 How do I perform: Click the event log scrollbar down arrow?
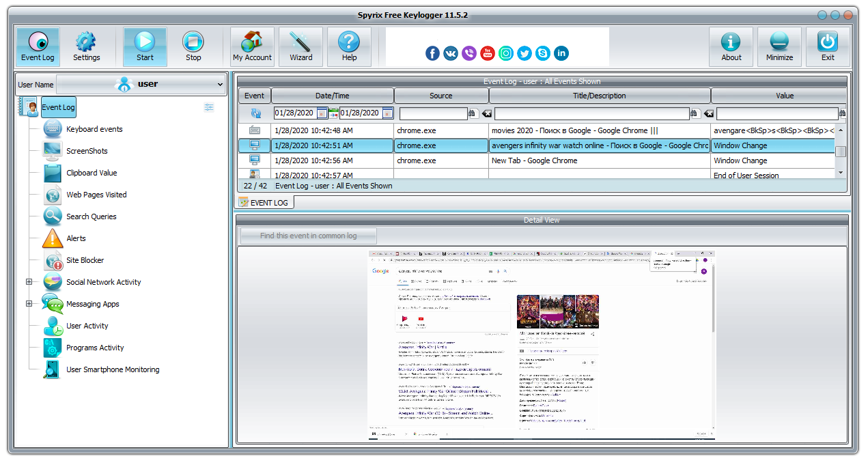pyautogui.click(x=841, y=173)
